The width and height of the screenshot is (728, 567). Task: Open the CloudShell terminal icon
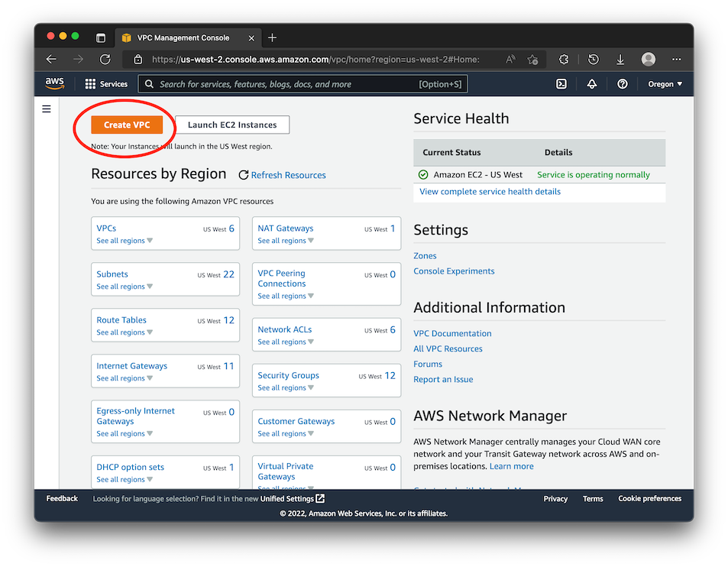click(x=561, y=84)
